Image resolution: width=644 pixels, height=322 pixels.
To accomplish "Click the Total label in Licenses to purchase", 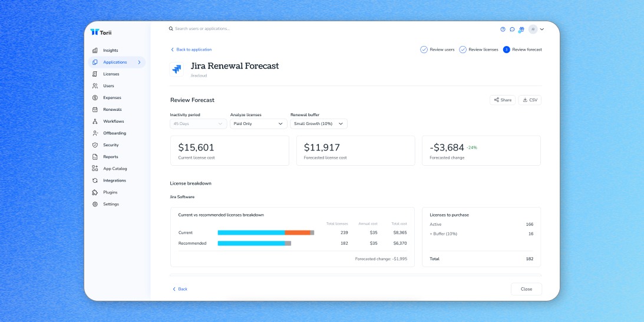I will click(x=434, y=259).
